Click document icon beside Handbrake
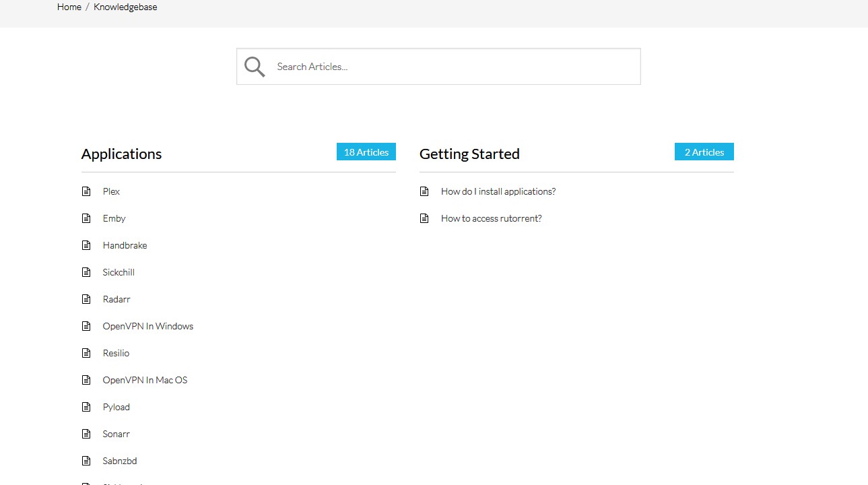This screenshot has height=485, width=868. (x=86, y=245)
